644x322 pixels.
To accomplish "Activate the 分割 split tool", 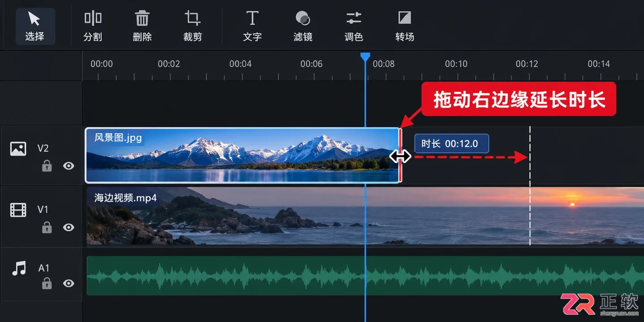I will [93, 26].
